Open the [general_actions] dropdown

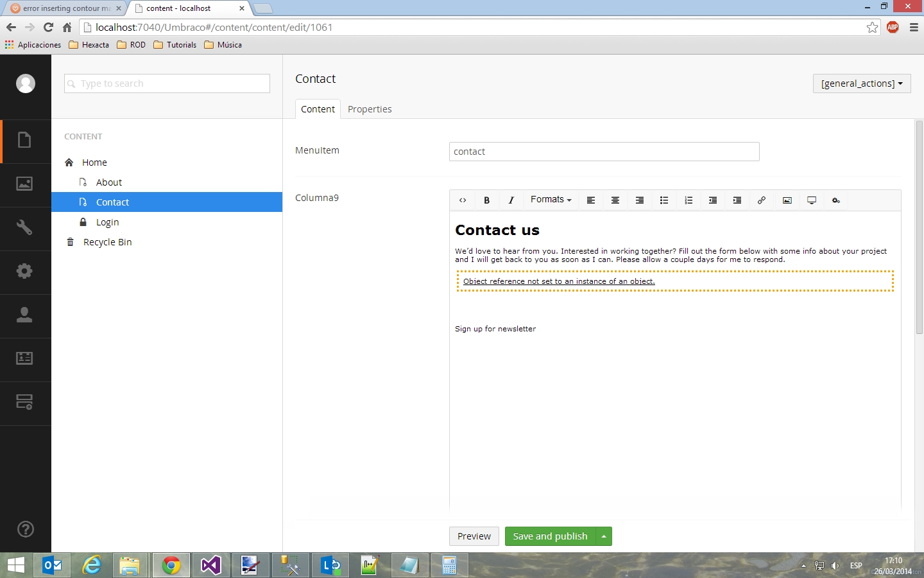click(861, 83)
